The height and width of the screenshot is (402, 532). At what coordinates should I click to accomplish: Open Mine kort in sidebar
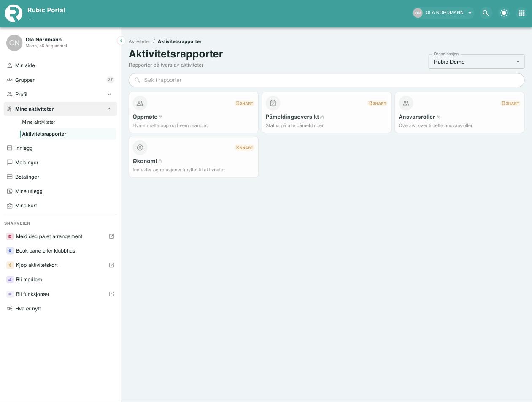(x=60, y=206)
